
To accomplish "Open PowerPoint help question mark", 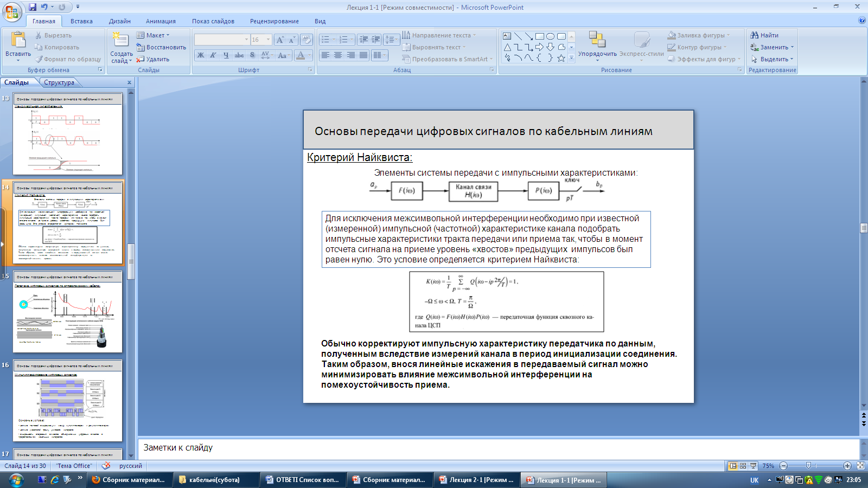I will point(862,21).
